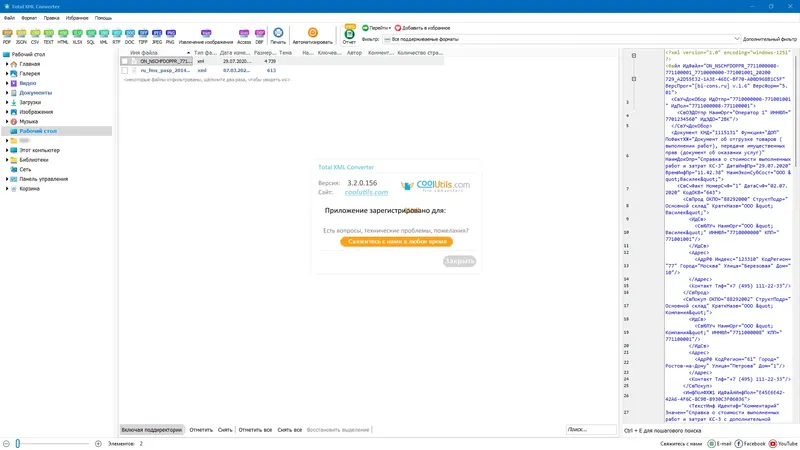Click zoom-out minus icon in status bar
Viewport: 800px width, 450px height.
click(6, 444)
